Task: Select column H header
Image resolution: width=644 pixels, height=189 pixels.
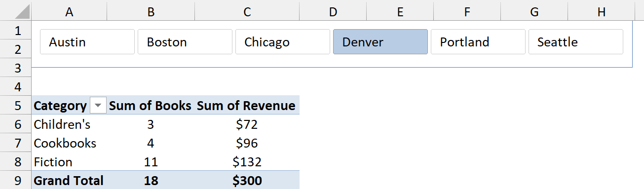Action: [601, 12]
